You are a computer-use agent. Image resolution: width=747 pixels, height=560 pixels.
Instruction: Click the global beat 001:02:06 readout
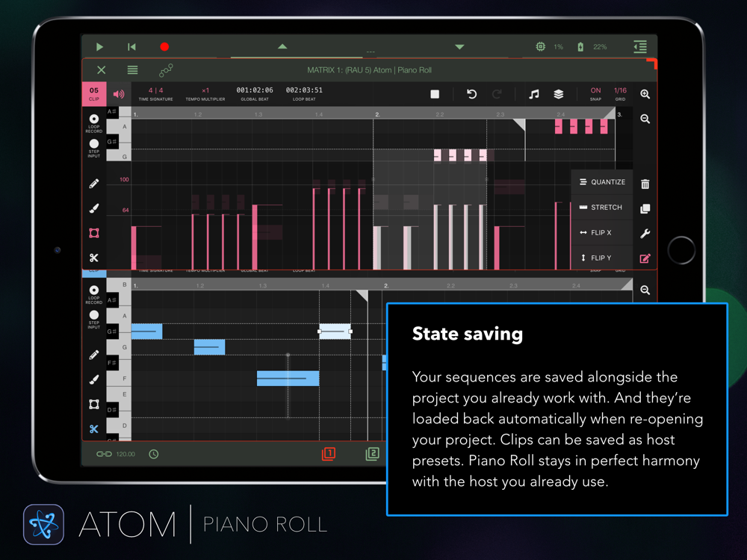[x=255, y=93]
